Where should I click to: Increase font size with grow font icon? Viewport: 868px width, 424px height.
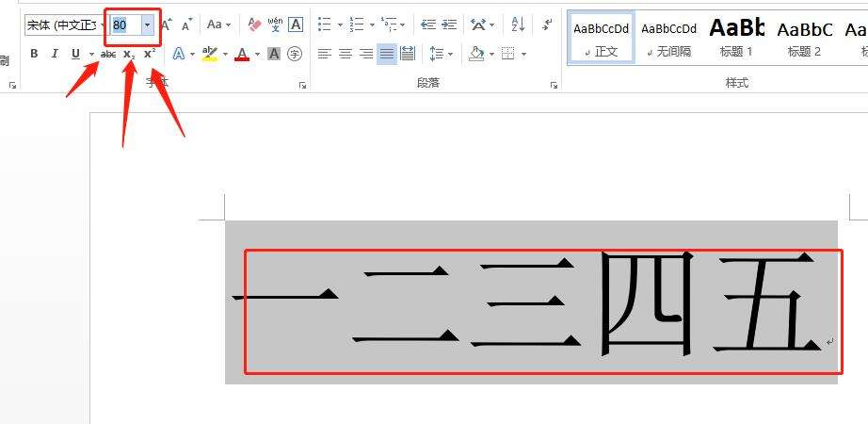tap(167, 24)
